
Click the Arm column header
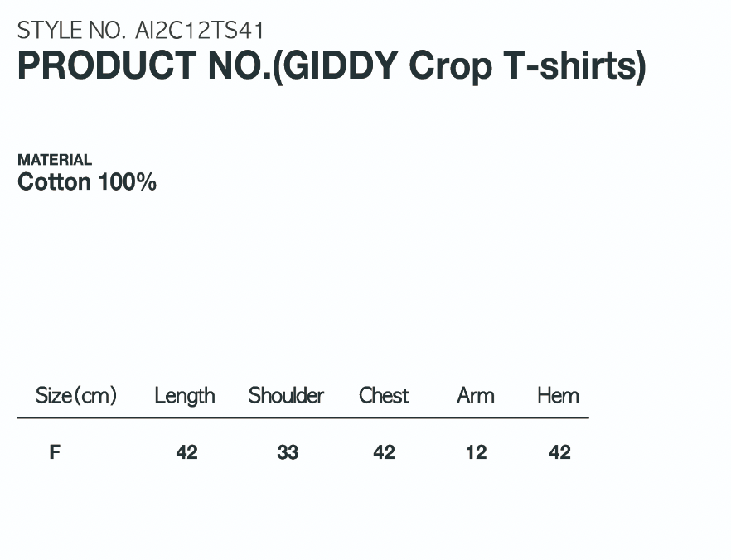point(476,395)
